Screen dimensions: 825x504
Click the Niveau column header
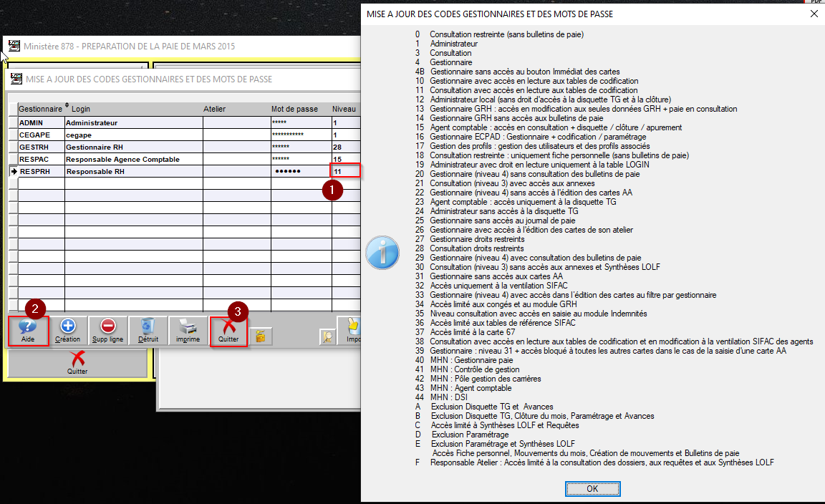(343, 109)
